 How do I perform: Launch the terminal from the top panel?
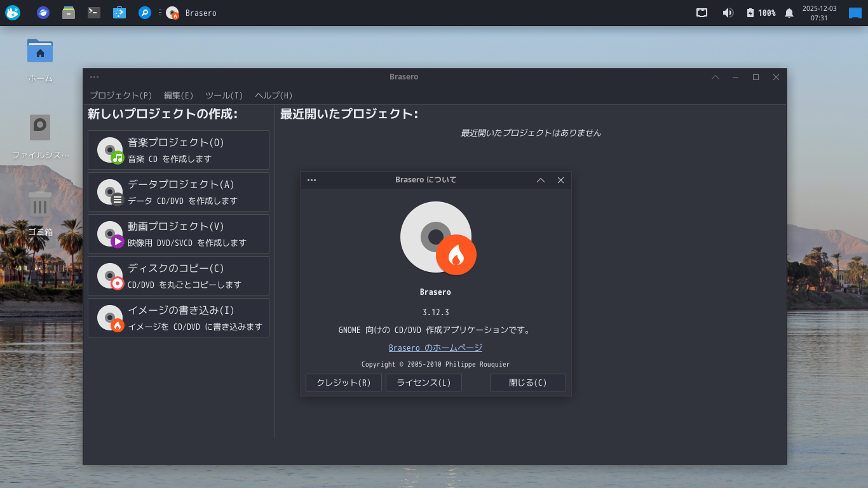(x=94, y=13)
